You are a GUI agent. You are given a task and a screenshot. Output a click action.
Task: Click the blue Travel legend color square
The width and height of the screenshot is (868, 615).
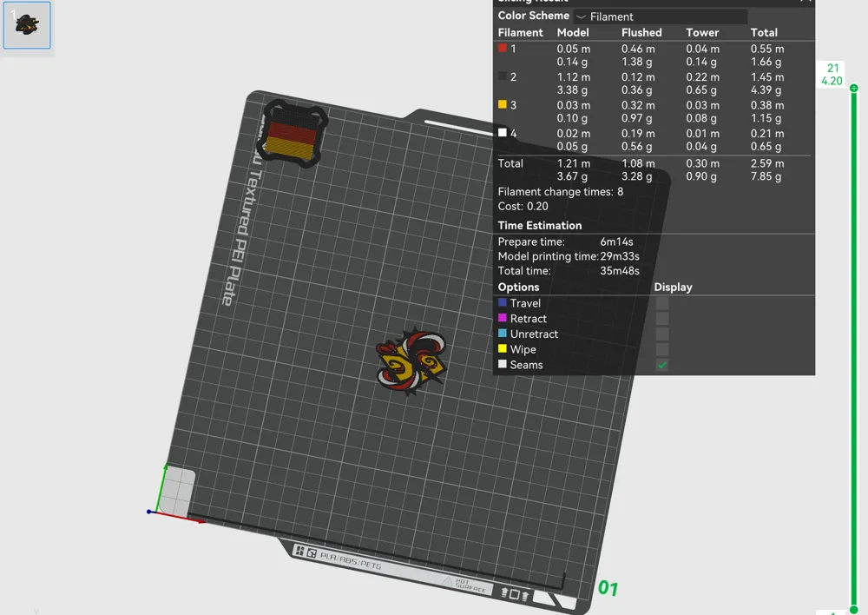(x=503, y=302)
